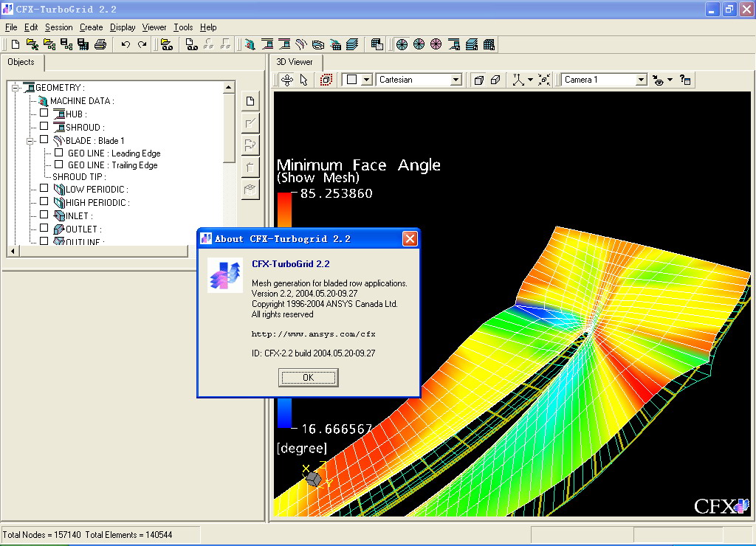Click the last mesh grid toolbar icon

tap(489, 45)
